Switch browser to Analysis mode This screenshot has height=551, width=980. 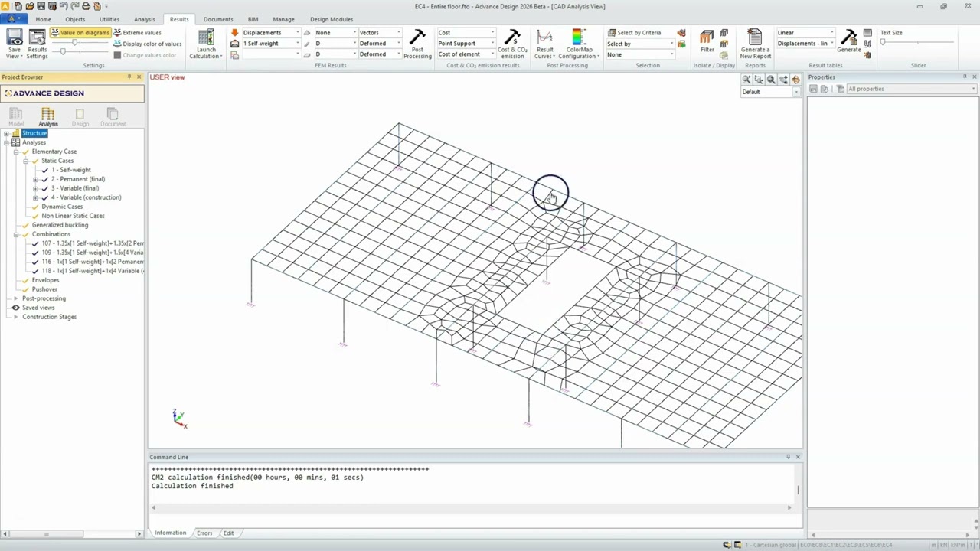pyautogui.click(x=47, y=116)
